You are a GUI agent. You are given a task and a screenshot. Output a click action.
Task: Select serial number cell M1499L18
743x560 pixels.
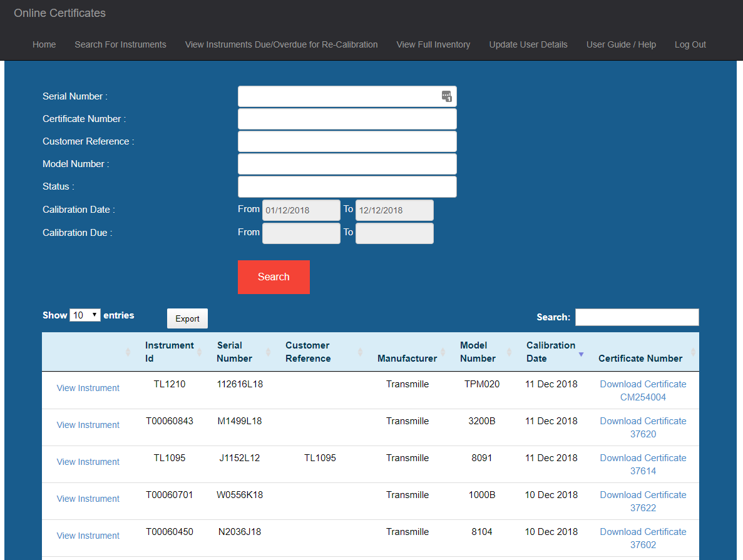240,421
